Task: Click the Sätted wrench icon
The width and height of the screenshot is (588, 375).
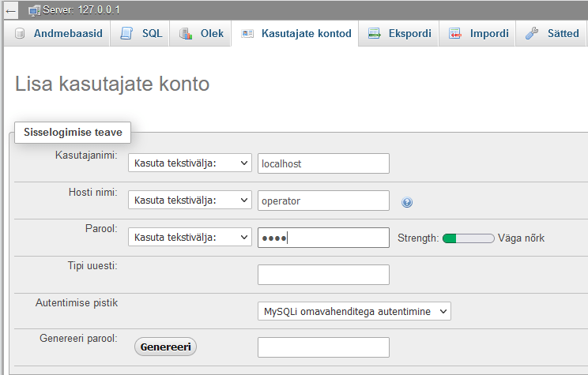Action: tap(533, 34)
